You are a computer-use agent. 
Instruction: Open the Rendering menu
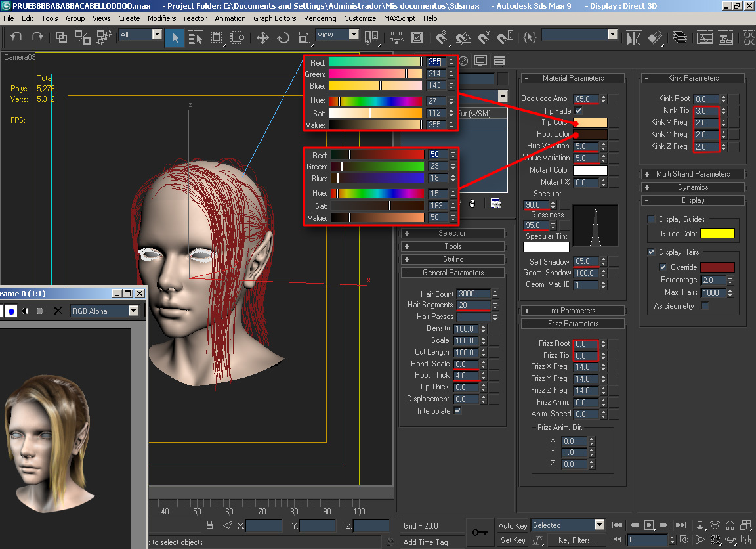320,18
